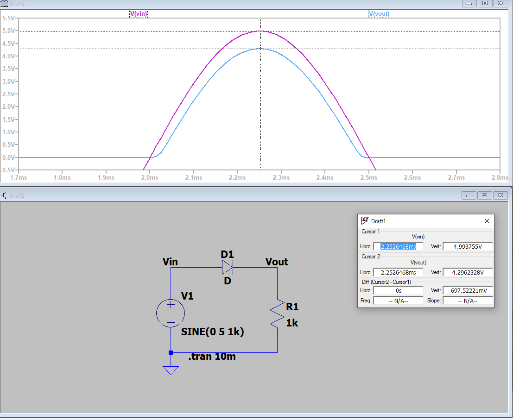Click the schematic window's title bar icon

tap(4, 195)
